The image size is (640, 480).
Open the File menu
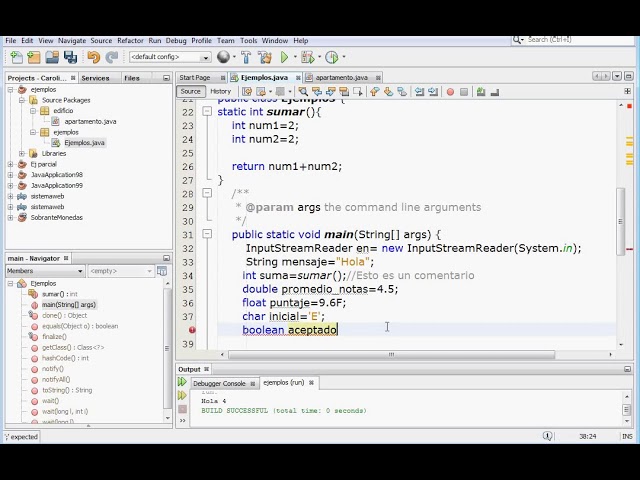tap(11, 40)
